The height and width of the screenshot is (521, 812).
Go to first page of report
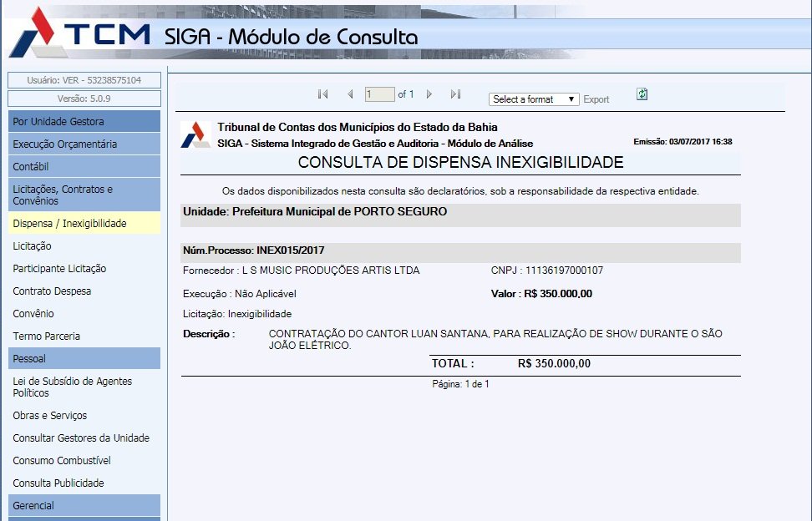click(x=322, y=95)
